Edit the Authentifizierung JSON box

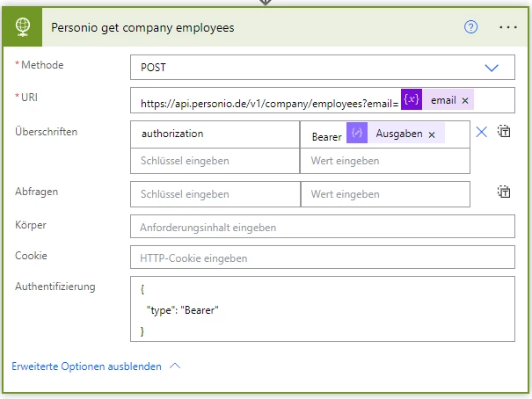click(323, 308)
